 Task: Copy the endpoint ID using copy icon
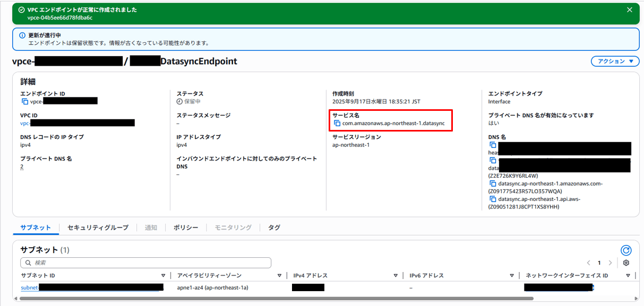coord(24,101)
